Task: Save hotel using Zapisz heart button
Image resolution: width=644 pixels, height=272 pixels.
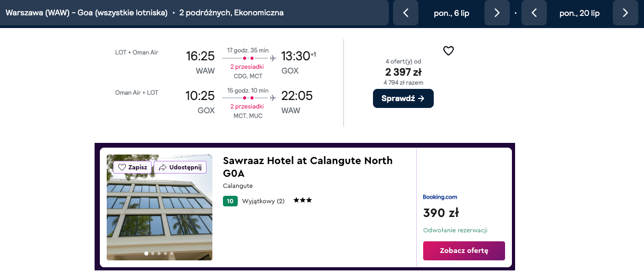Action: (x=133, y=167)
